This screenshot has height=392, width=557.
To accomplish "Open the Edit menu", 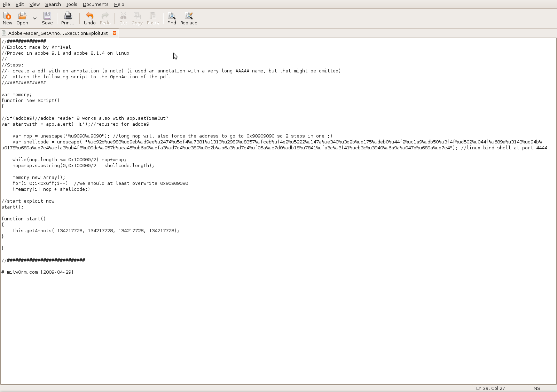I will click(x=19, y=4).
